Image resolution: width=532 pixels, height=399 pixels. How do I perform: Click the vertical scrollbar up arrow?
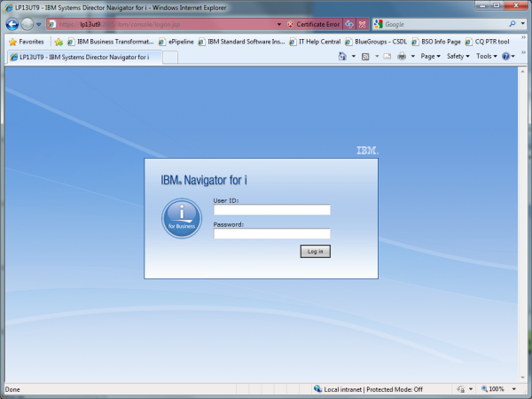pyautogui.click(x=522, y=72)
